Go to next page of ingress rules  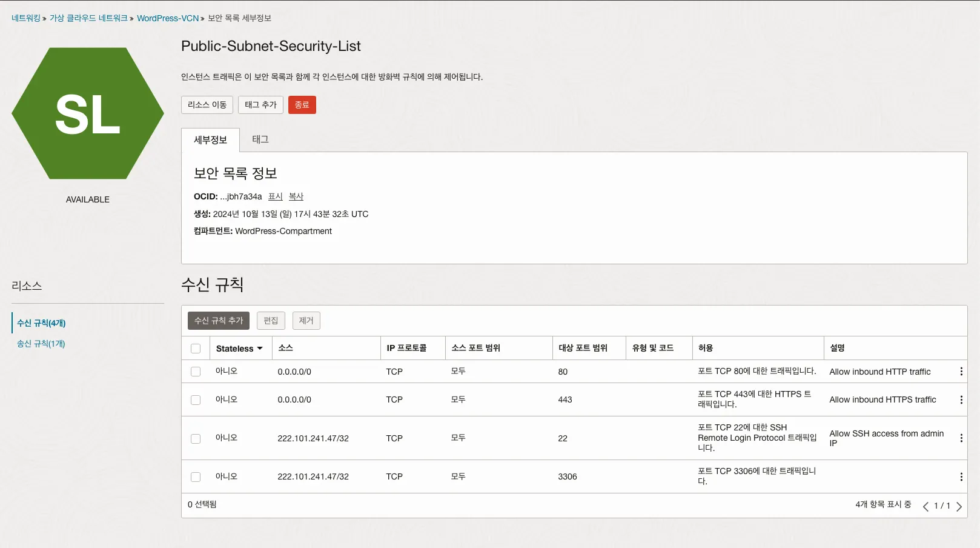click(959, 507)
